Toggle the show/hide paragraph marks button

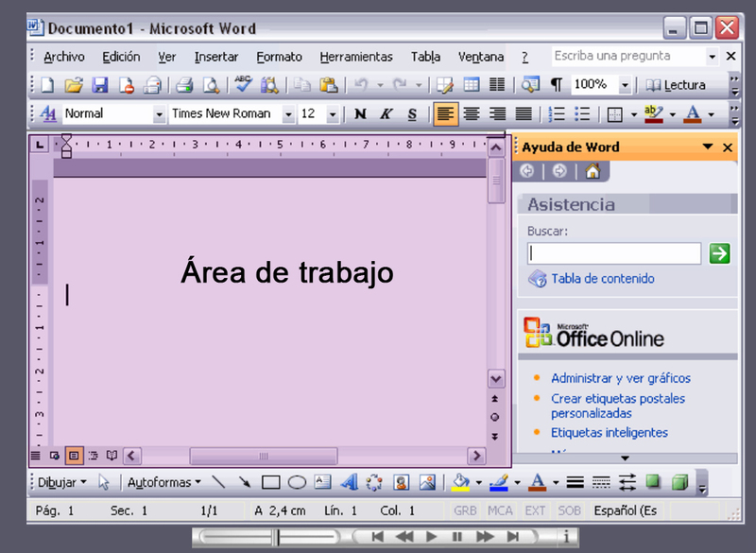pyautogui.click(x=557, y=85)
